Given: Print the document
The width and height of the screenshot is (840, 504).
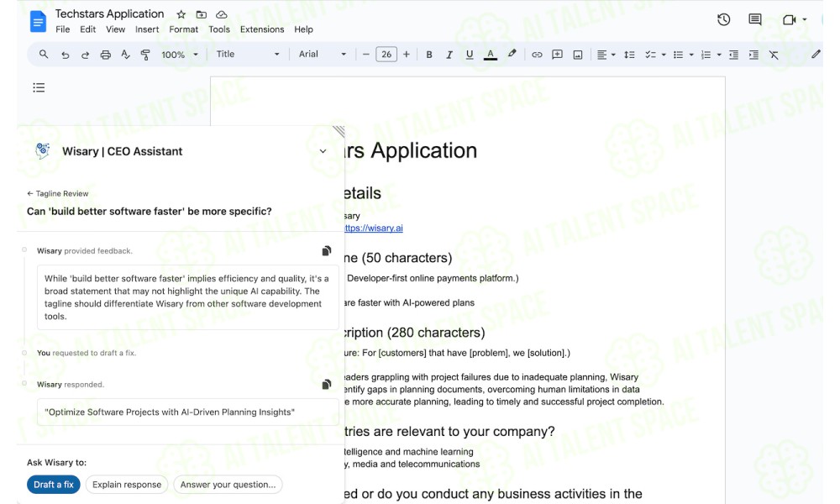Looking at the screenshot, I should 106,55.
